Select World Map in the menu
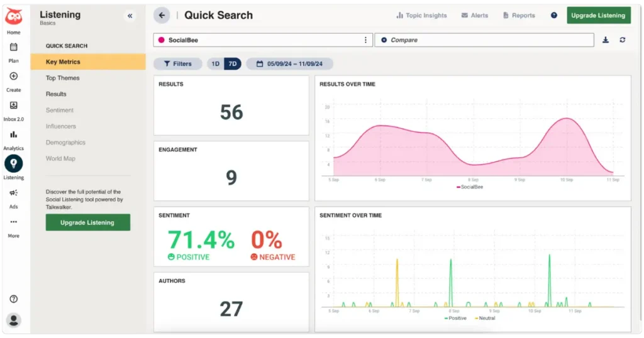The height and width of the screenshot is (338, 644). click(x=60, y=158)
